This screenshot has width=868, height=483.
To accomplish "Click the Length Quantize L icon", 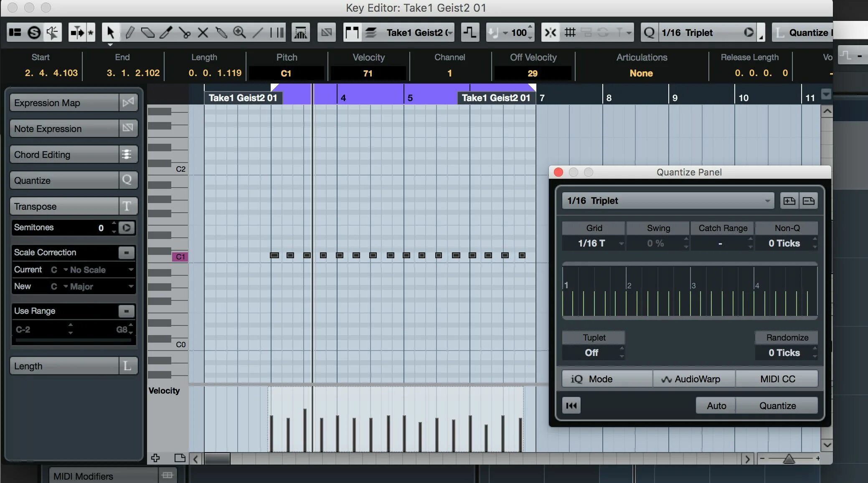I will click(779, 33).
